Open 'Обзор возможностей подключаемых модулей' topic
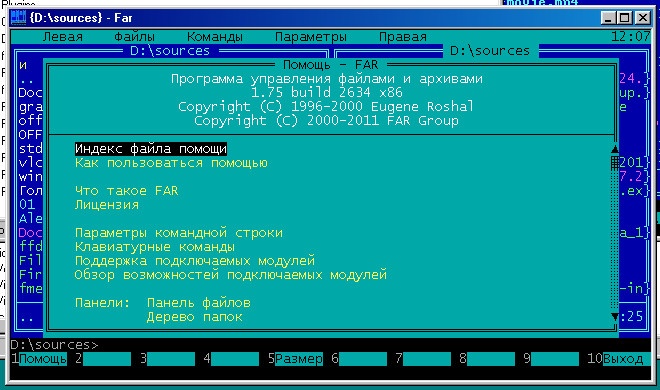The height and width of the screenshot is (390, 660). (x=231, y=275)
